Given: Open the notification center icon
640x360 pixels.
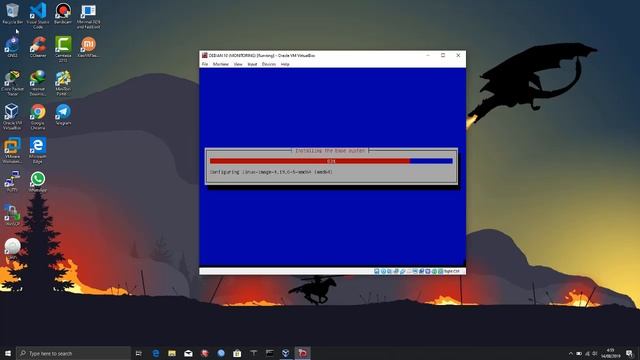Looking at the screenshot, I should [630, 353].
